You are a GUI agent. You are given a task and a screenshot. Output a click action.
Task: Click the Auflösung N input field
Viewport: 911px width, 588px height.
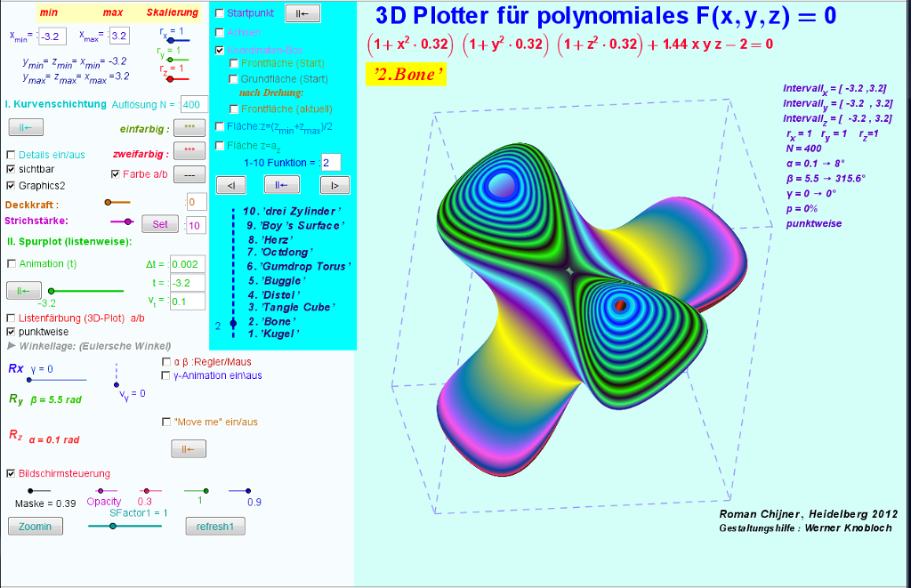coord(194,105)
